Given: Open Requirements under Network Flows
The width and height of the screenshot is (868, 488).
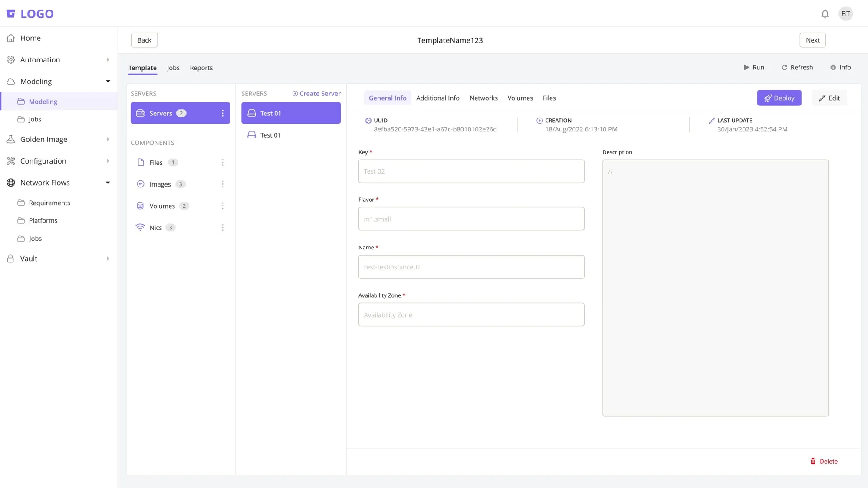Looking at the screenshot, I should click(49, 203).
